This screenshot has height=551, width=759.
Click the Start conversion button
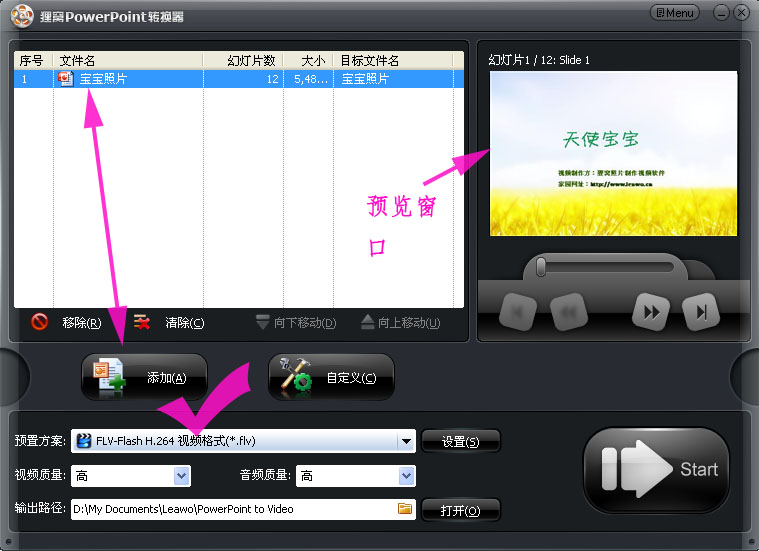pos(656,469)
